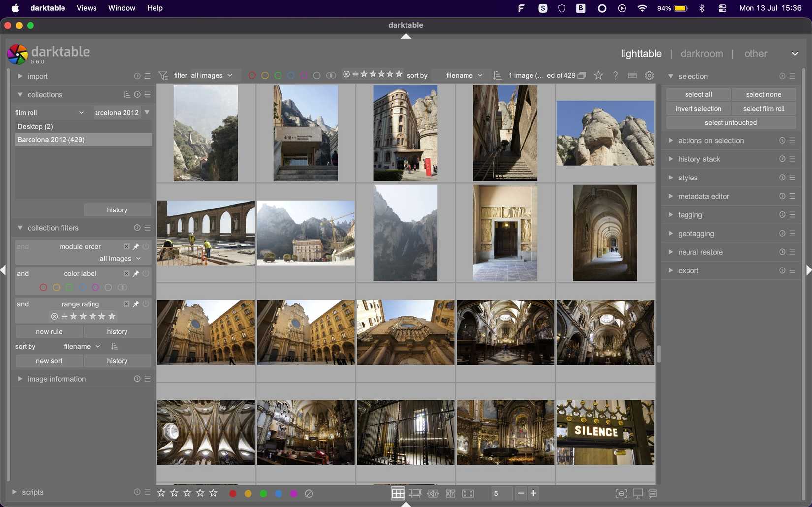Open the 'film roll' collection type dropdown
This screenshot has height=507, width=812.
50,113
